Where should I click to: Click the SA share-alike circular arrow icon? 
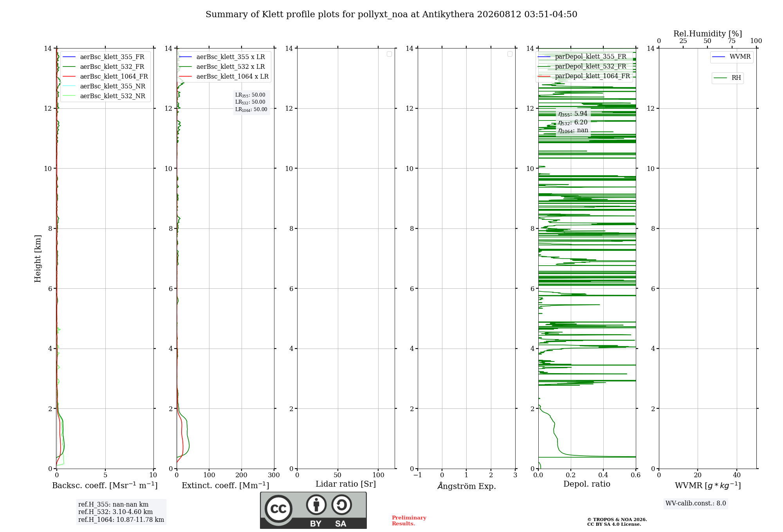[341, 505]
